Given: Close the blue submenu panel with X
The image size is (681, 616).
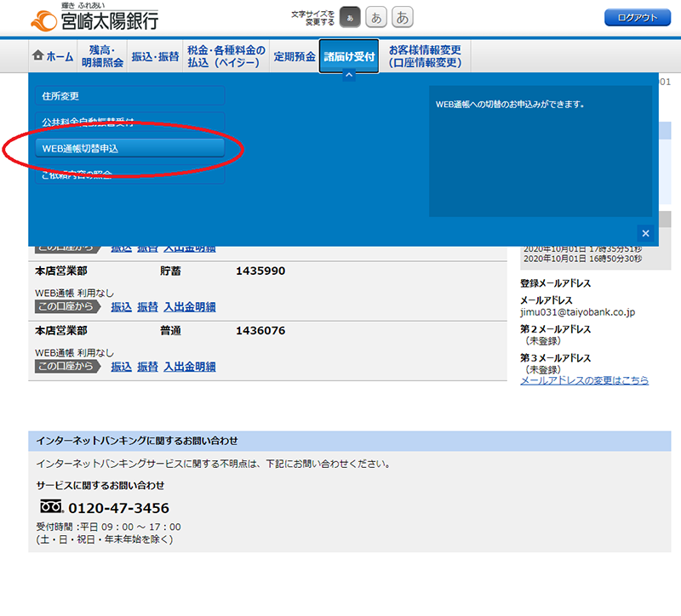Looking at the screenshot, I should 645,233.
